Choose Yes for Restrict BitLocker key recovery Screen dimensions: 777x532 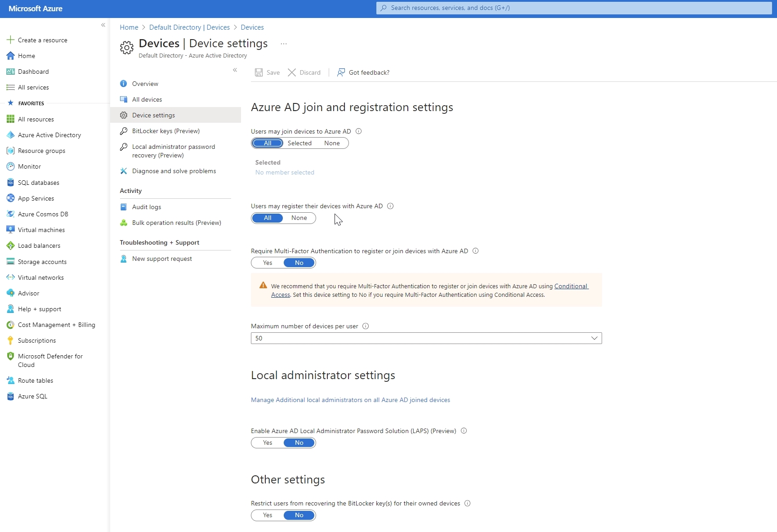(268, 515)
